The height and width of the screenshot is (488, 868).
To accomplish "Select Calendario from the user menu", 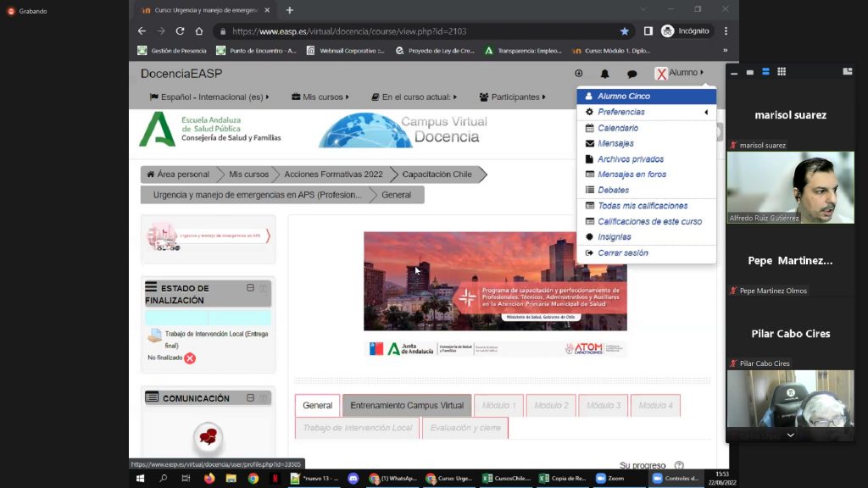I will pyautogui.click(x=618, y=128).
